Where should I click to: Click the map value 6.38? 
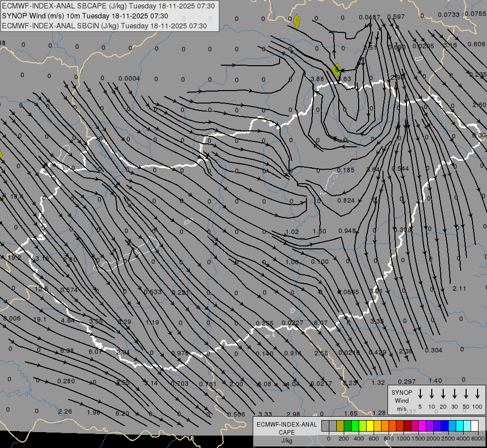67,351
